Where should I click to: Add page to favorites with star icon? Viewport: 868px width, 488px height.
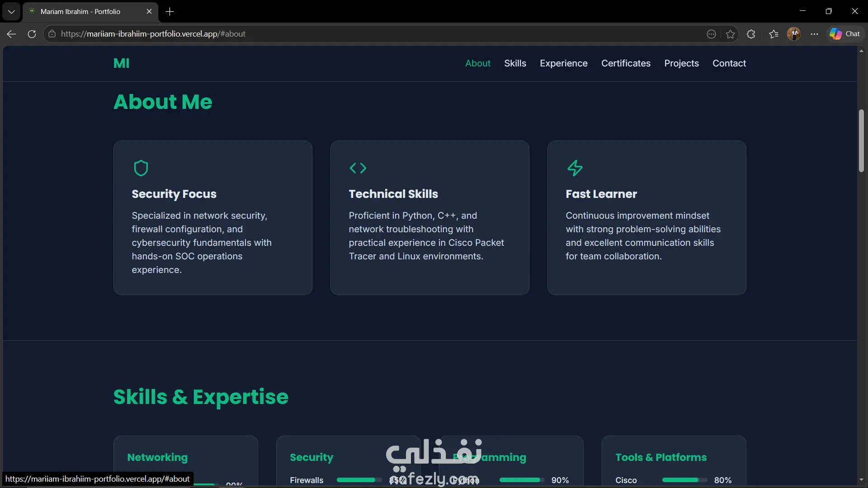click(x=730, y=34)
